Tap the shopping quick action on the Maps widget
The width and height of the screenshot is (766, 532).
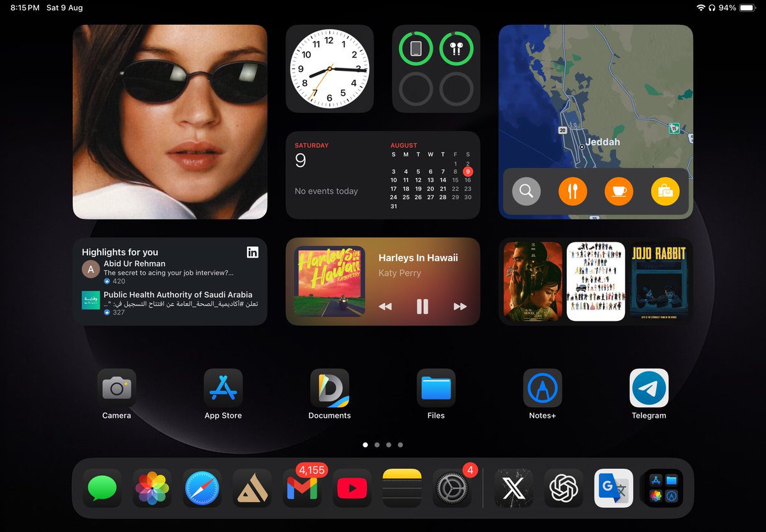tap(665, 191)
